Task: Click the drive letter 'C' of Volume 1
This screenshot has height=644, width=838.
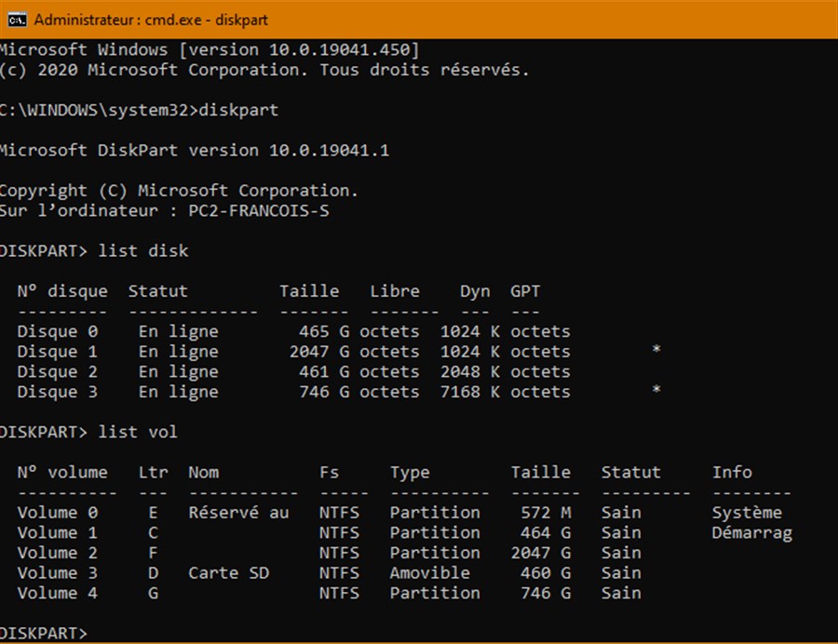Action: [x=153, y=533]
